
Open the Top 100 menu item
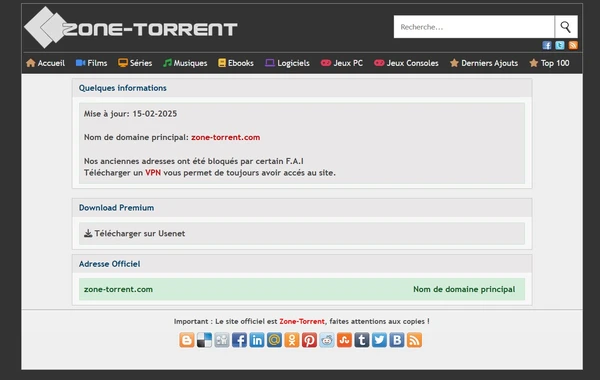[x=549, y=63]
